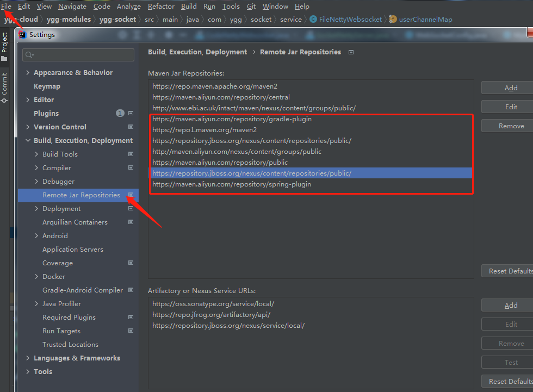This screenshot has width=533, height=392.
Task: Click the icon beside Remote Jar Repositories heading
Action: coord(351,52)
